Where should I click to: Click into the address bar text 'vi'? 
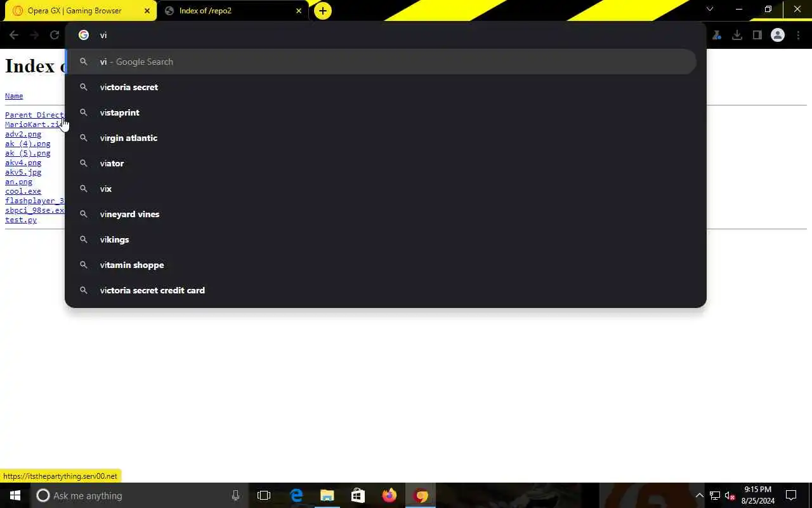click(x=103, y=36)
